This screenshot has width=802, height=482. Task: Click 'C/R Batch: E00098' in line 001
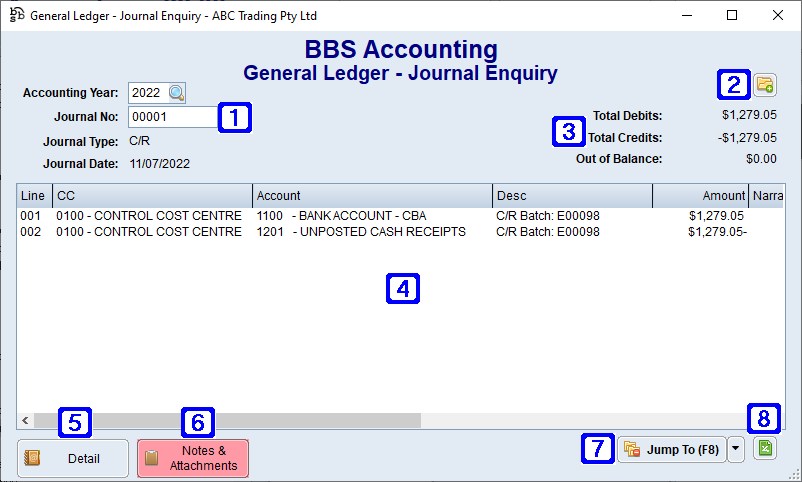(x=548, y=216)
